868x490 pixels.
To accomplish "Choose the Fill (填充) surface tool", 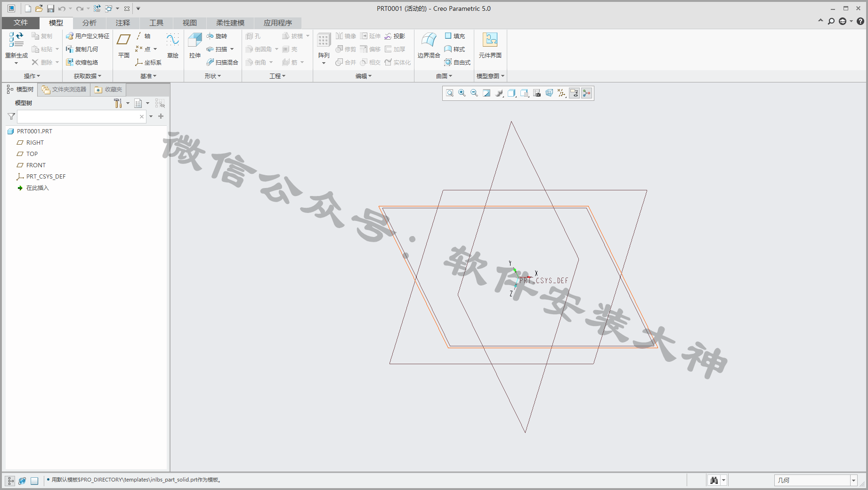I will [455, 36].
